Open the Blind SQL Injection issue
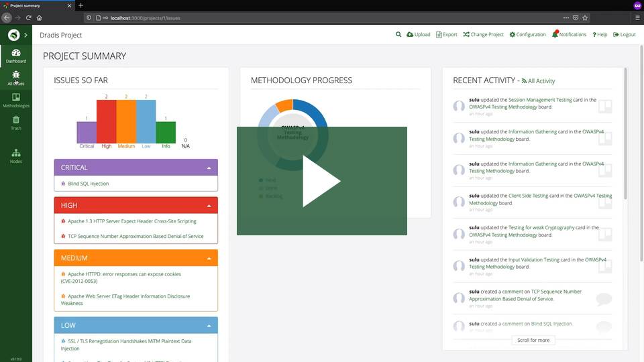This screenshot has height=362, width=644. [88, 184]
